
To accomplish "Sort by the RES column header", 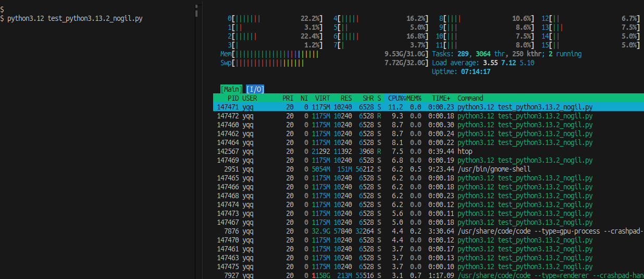I will [x=346, y=98].
